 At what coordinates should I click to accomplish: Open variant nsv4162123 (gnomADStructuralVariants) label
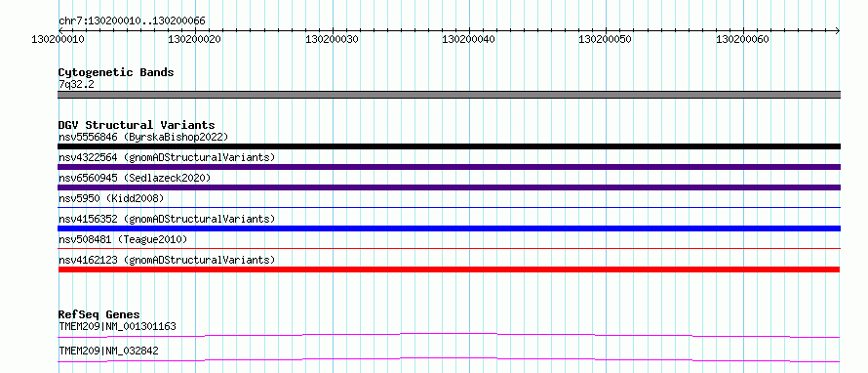pyautogui.click(x=167, y=260)
